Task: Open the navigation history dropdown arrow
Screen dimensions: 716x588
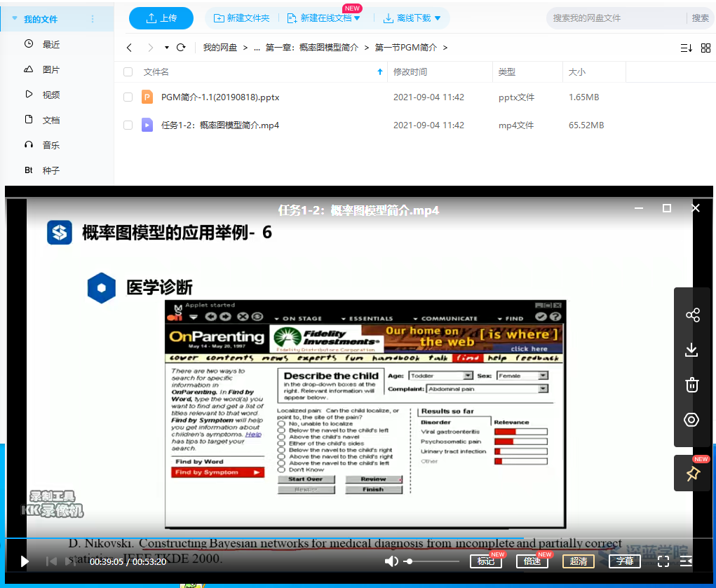Action: 167,48
